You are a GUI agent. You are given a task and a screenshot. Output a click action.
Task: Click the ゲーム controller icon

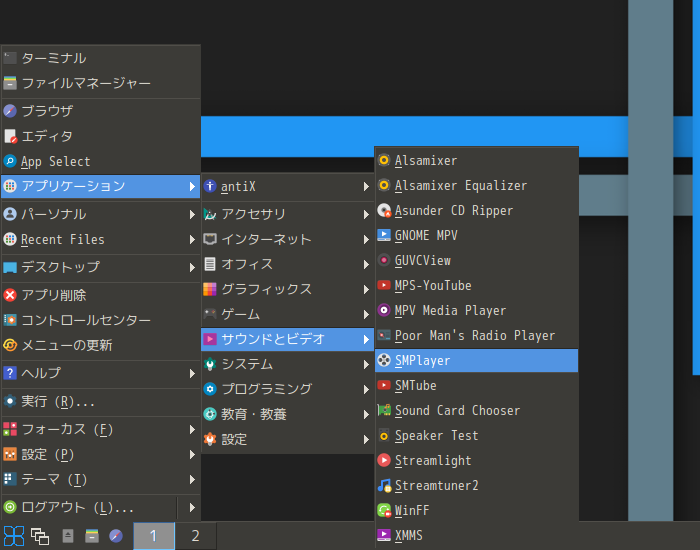pyautogui.click(x=210, y=314)
